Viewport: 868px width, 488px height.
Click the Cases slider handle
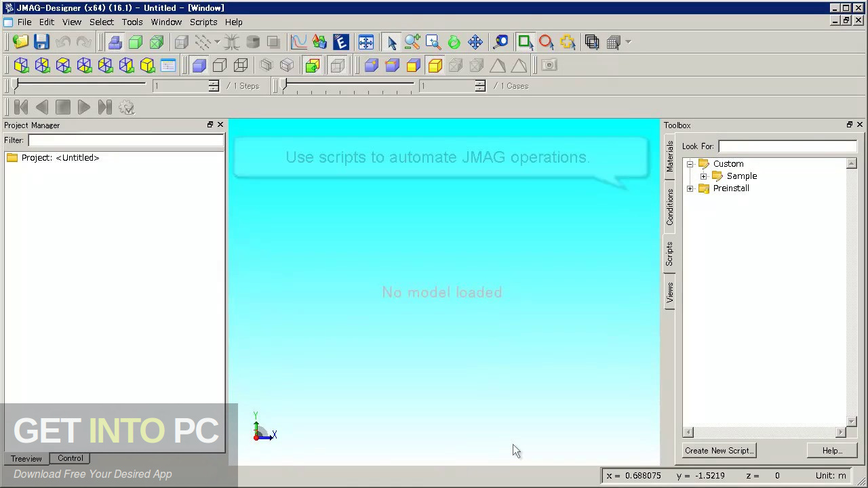pyautogui.click(x=284, y=85)
